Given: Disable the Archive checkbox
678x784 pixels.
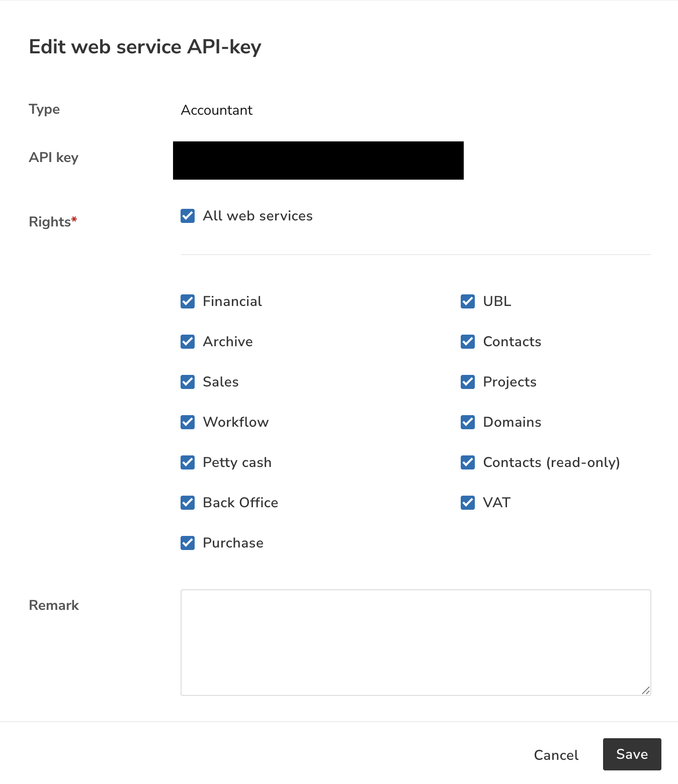Looking at the screenshot, I should [188, 342].
